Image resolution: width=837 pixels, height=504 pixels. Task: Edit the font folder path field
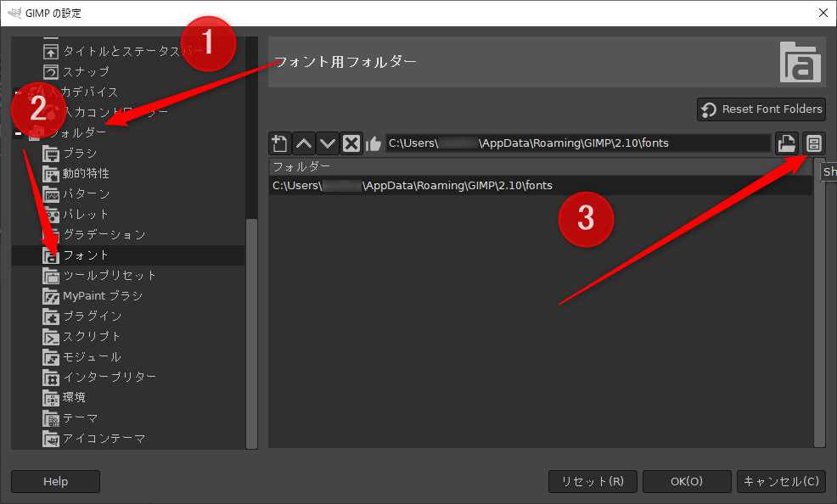pos(577,143)
